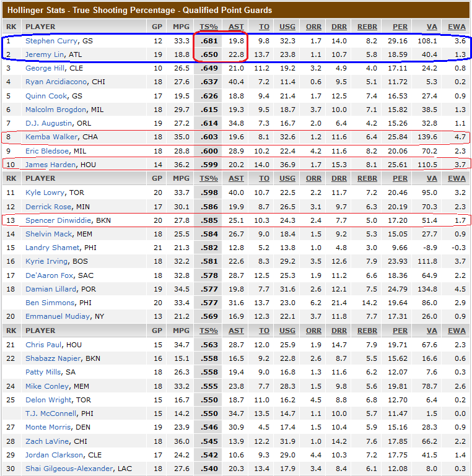
Task: Click Stephen Curry's .681 TS% cell
Action: coord(209,41)
